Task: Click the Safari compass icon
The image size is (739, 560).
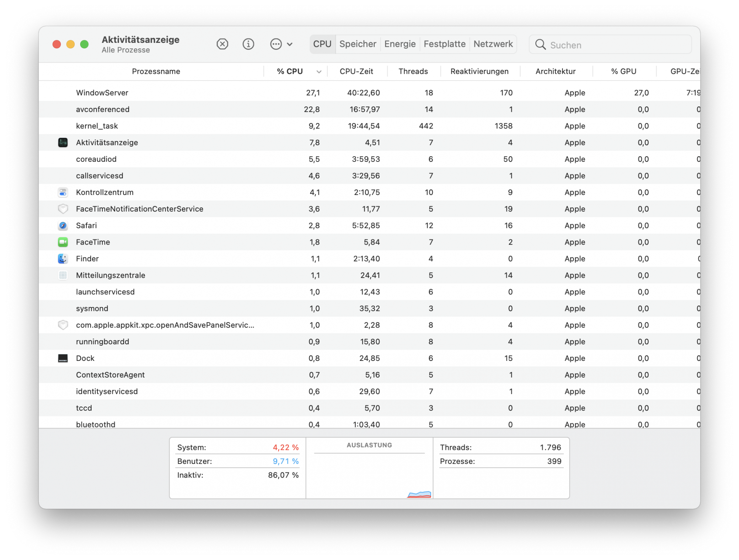Action: pos(63,225)
